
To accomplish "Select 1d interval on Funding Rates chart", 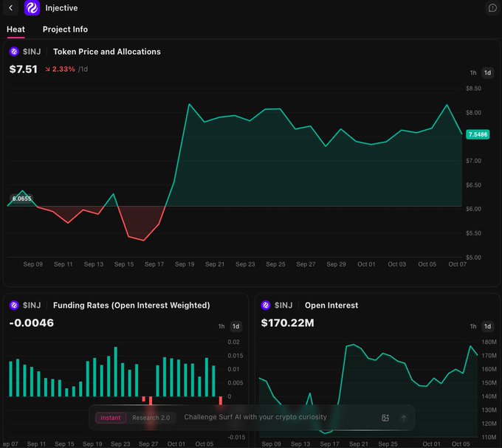I will coord(235,326).
